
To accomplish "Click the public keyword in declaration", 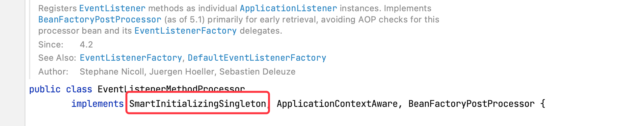I will pyautogui.click(x=45, y=89).
